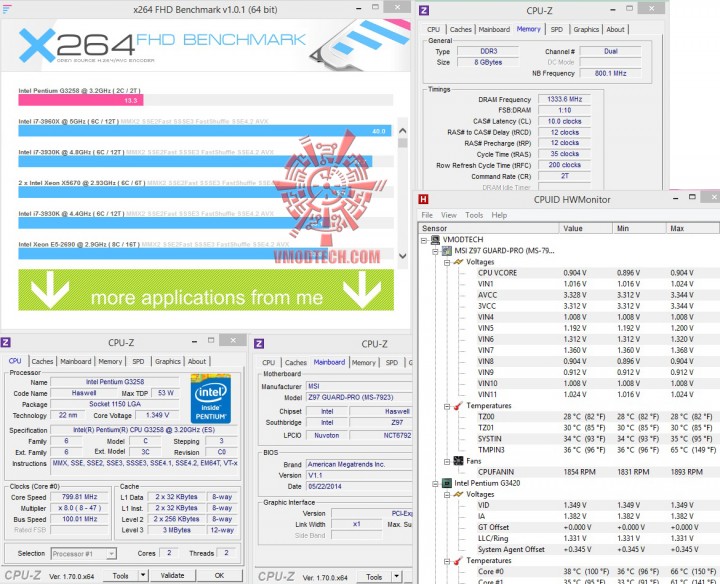Click the Voltages lightning icon under Pentium G3420
Image resolution: width=720 pixels, height=584 pixels.
pyautogui.click(x=458, y=494)
